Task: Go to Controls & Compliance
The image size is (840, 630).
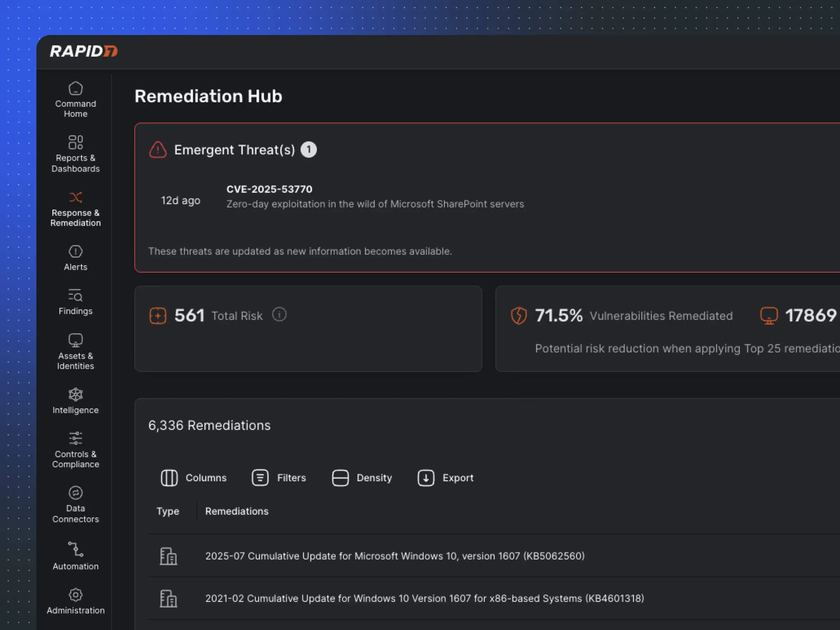Action: pos(75,449)
